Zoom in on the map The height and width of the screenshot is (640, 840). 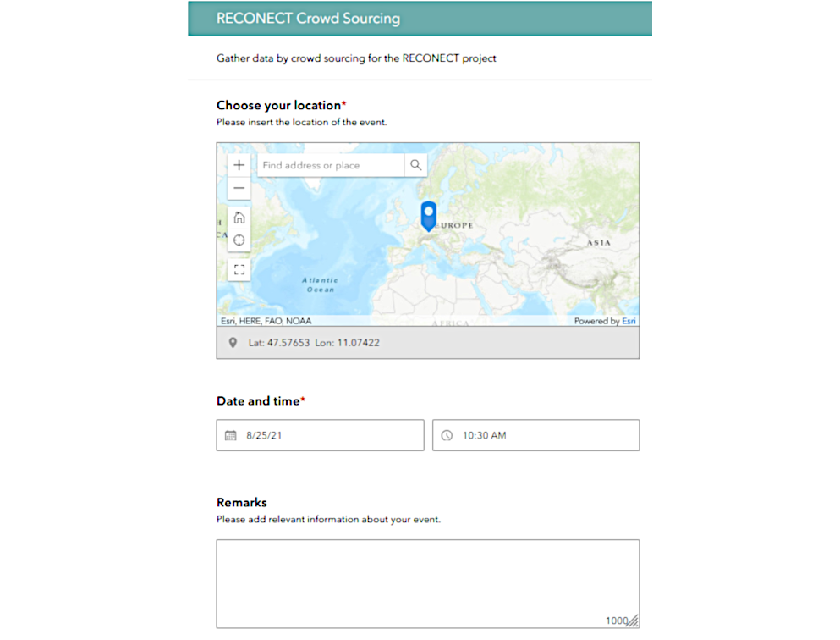(x=239, y=165)
